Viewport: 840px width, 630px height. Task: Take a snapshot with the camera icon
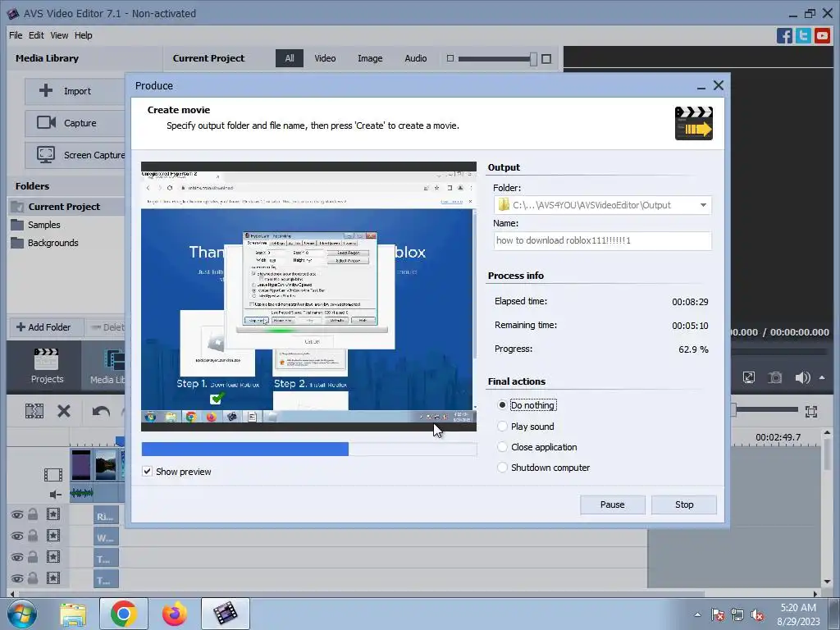pyautogui.click(x=775, y=377)
